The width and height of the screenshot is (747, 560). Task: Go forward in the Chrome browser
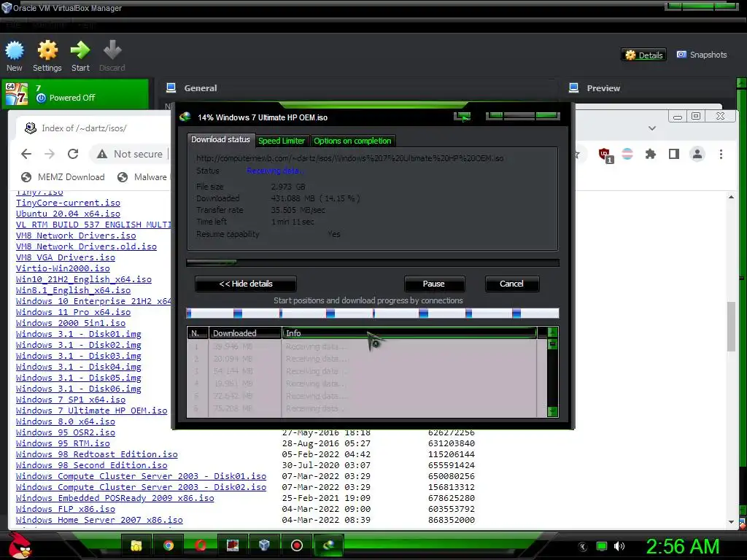coord(50,154)
